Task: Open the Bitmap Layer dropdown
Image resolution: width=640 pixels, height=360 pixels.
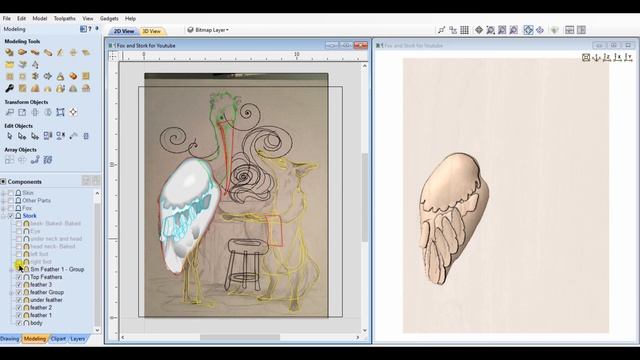Action: tap(208, 30)
